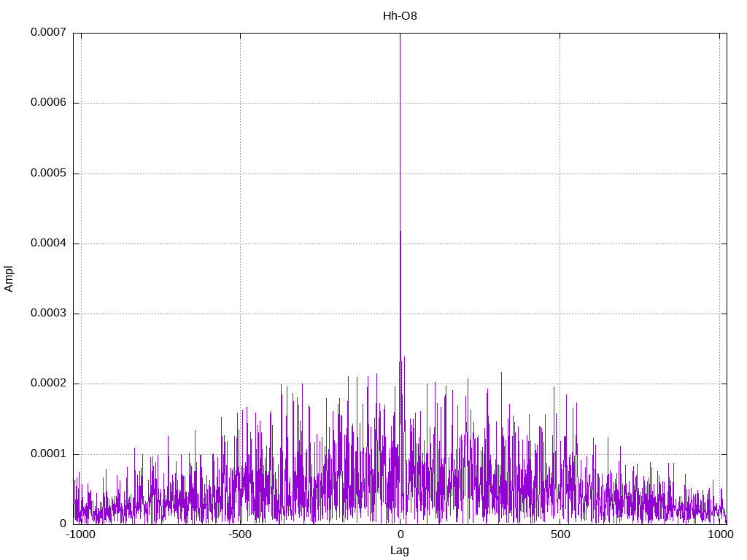Click the 0.0004 y-axis tick label

48,244
